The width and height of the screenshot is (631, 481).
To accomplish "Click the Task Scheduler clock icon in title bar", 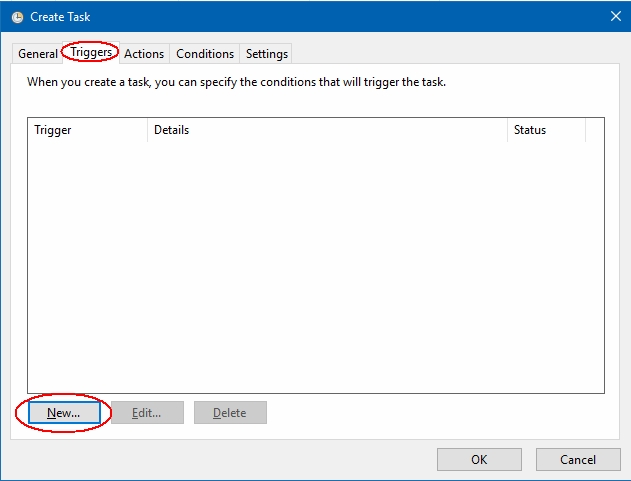I will pyautogui.click(x=17, y=17).
